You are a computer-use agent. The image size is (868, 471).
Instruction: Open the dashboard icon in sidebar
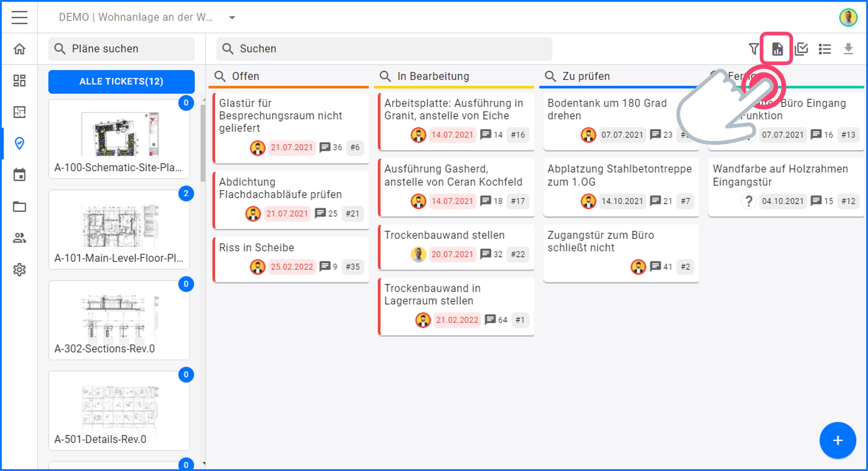19,81
